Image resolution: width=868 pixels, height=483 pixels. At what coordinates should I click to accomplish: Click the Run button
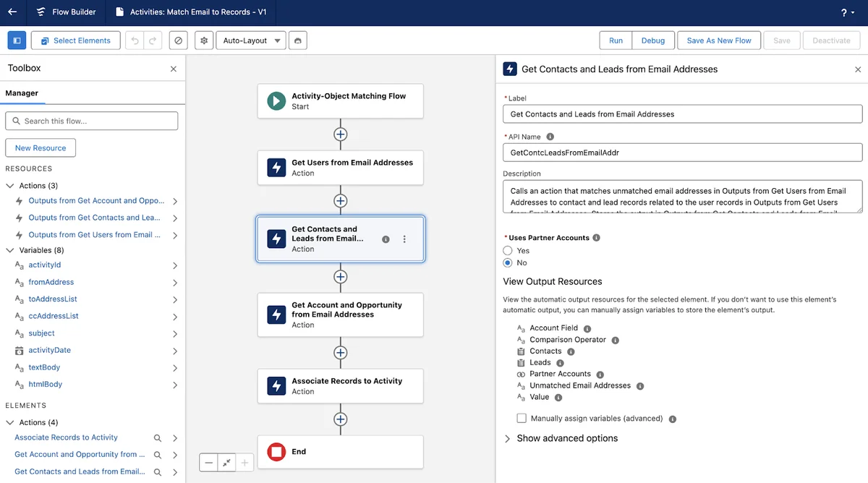click(616, 40)
